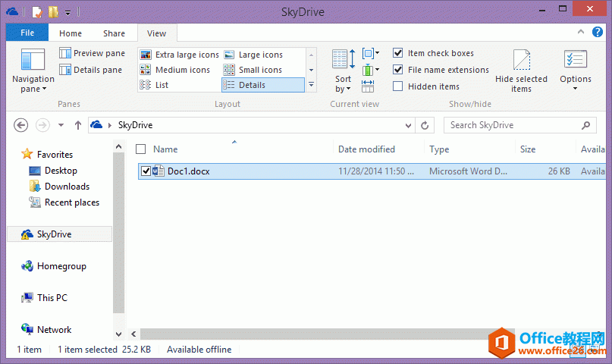
Task: Check the Hidden items box
Action: click(x=397, y=86)
